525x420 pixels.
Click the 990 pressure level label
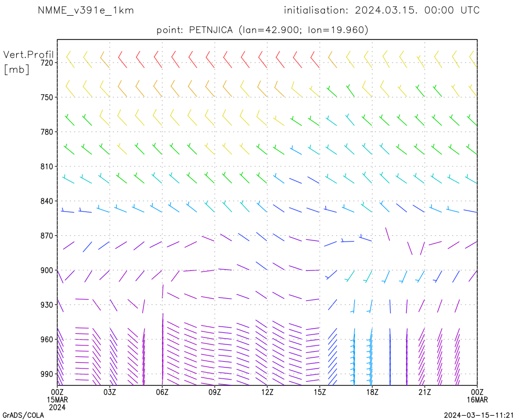pyautogui.click(x=47, y=374)
